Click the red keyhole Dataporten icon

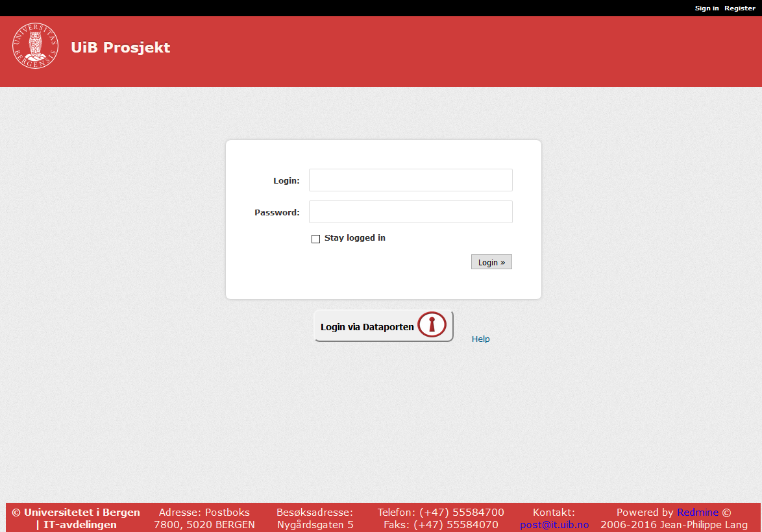[x=432, y=325]
